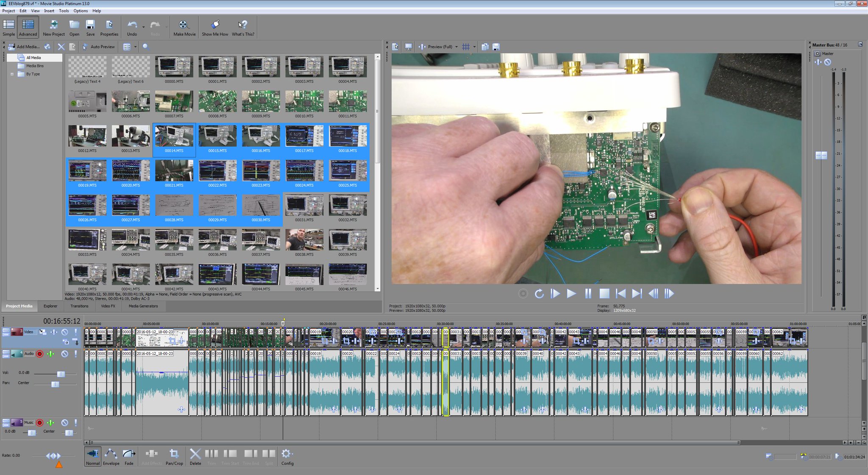Mute the Video track

pyautogui.click(x=64, y=332)
